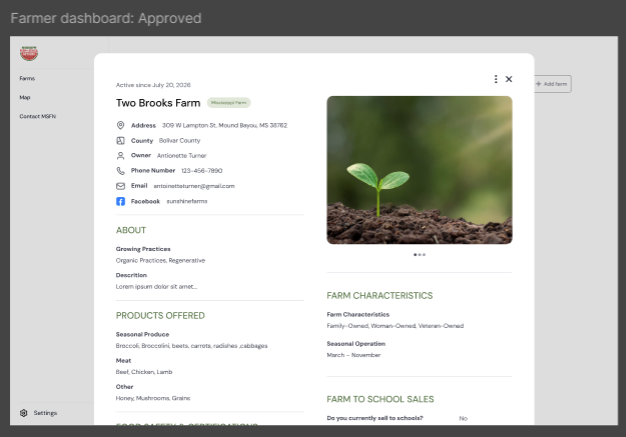626x437 pixels.
Task: Click Family-Owned, Woman-Owned, Veteran-Owned text
Action: [395, 326]
